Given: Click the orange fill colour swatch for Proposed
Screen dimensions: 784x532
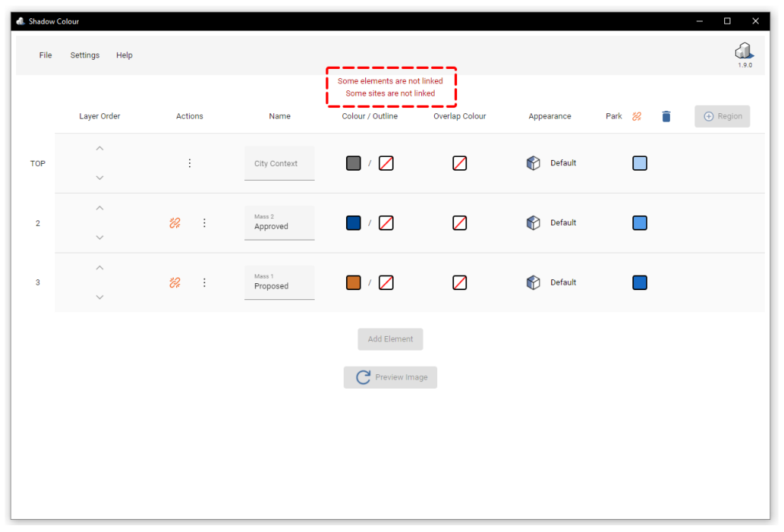Looking at the screenshot, I should (x=353, y=282).
